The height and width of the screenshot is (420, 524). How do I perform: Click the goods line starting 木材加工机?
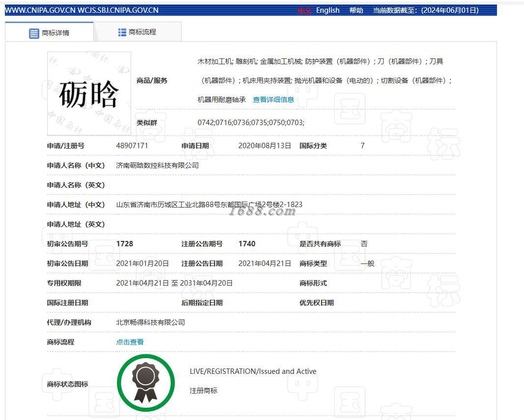point(321,61)
